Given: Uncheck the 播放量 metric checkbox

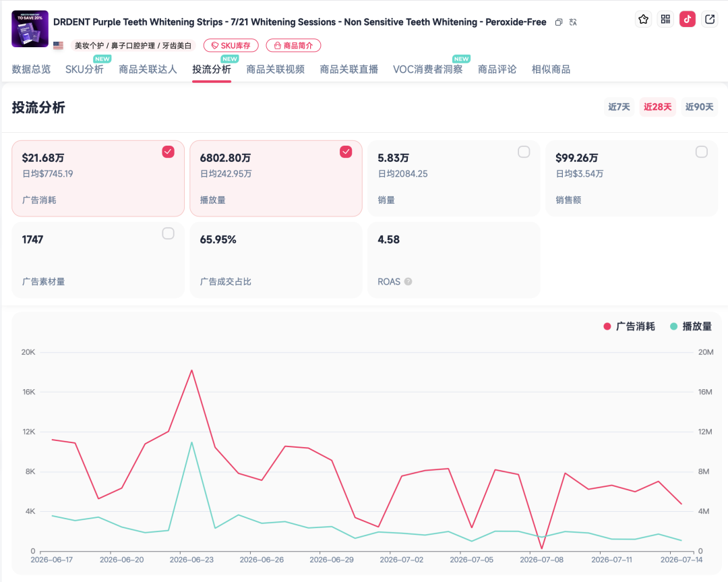Looking at the screenshot, I should (346, 152).
